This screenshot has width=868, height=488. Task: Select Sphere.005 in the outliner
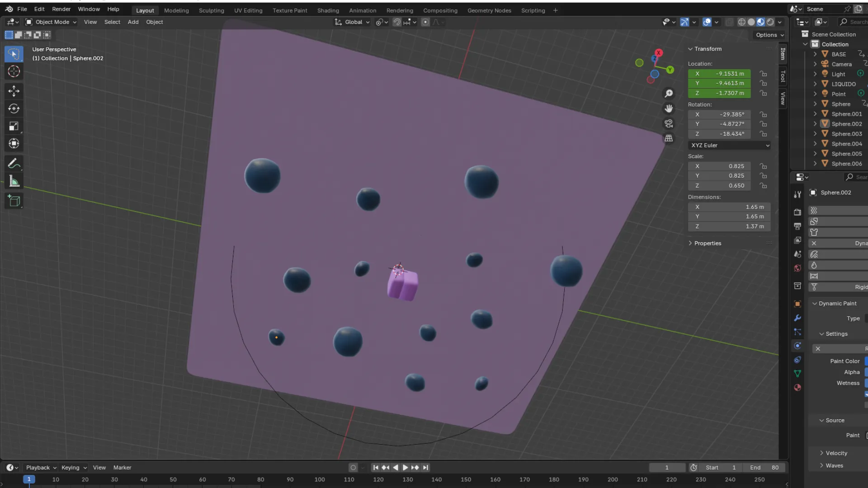[846, 154]
